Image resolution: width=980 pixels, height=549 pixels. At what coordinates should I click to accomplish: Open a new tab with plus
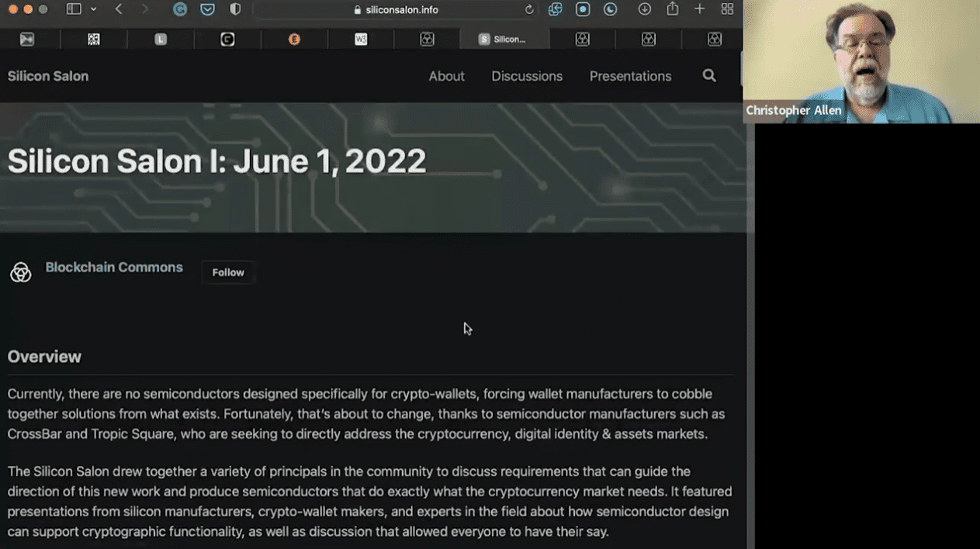[x=699, y=9]
